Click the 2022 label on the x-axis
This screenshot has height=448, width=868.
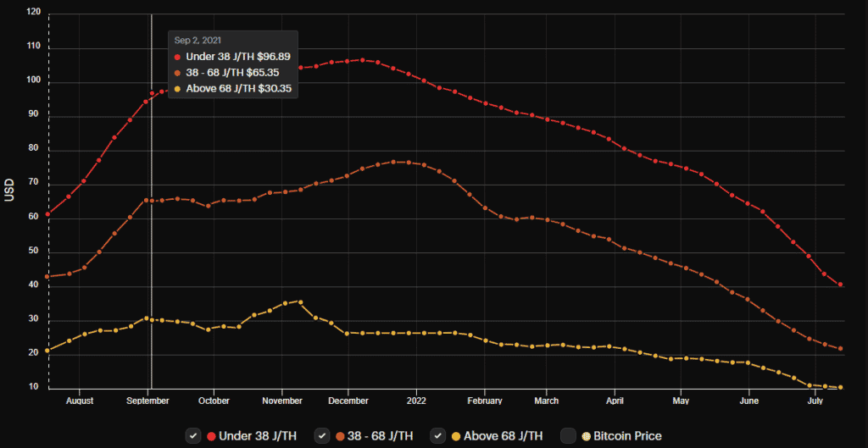416,401
